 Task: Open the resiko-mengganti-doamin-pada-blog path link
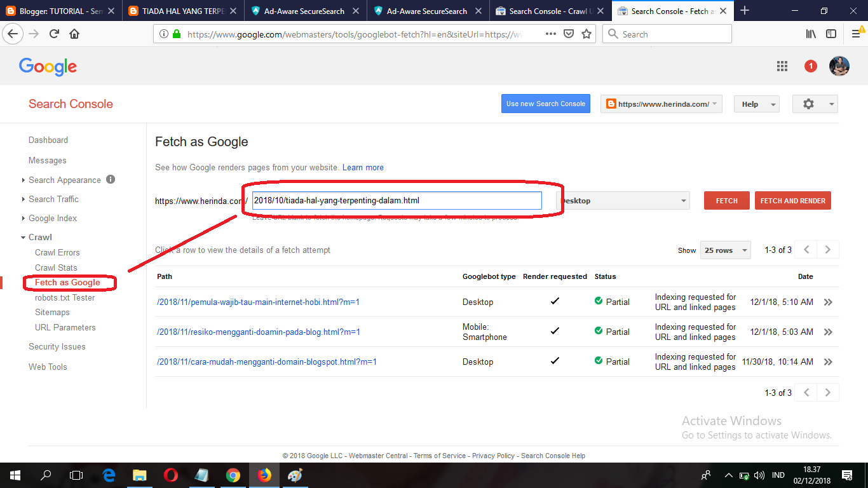pos(259,332)
